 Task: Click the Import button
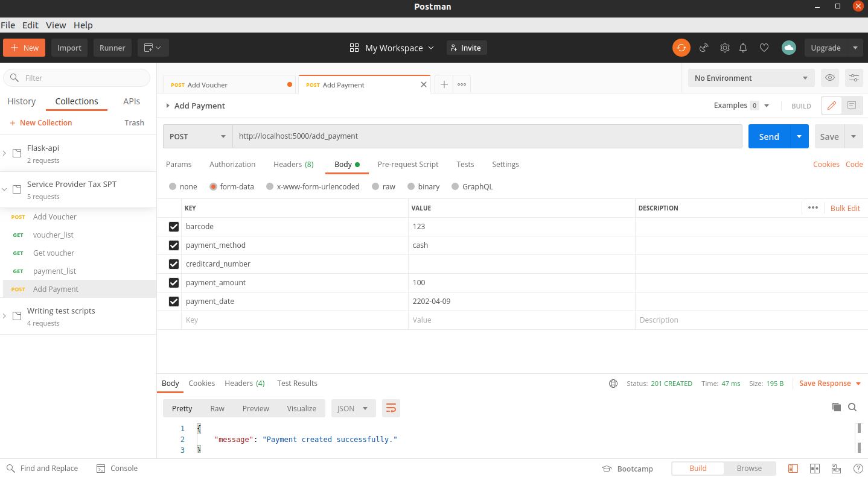[x=69, y=48]
